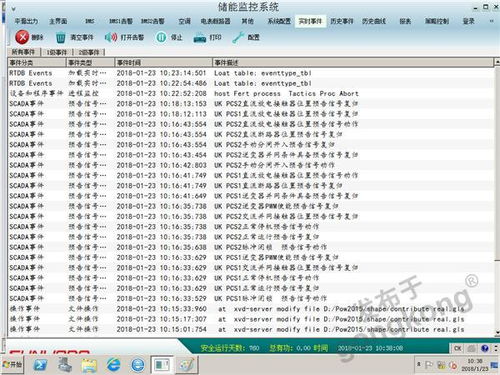
Task: Open the 空调 menu item
Action: [184, 21]
